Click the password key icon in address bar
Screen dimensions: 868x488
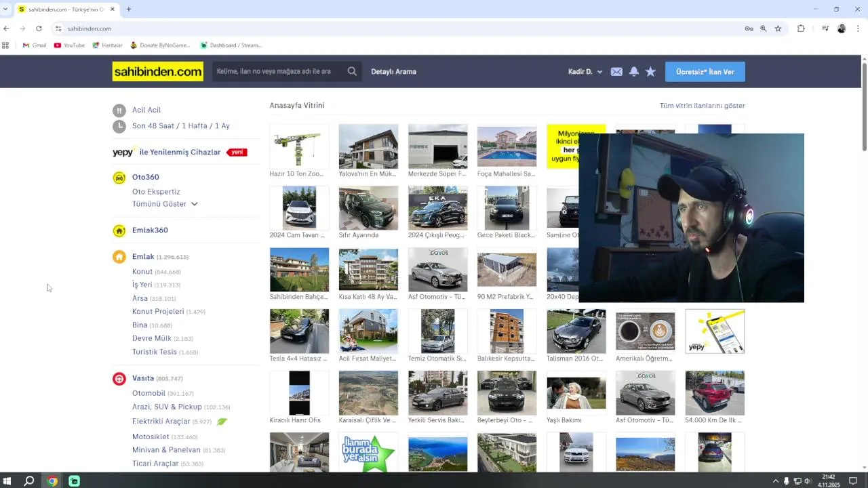tap(749, 28)
